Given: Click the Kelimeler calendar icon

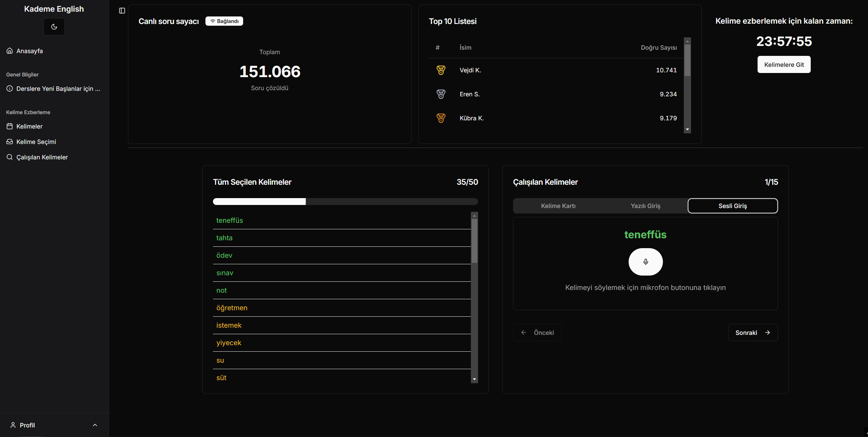Looking at the screenshot, I should 10,126.
